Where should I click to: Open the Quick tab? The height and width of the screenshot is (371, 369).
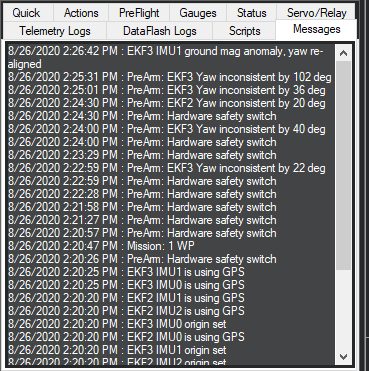click(27, 13)
